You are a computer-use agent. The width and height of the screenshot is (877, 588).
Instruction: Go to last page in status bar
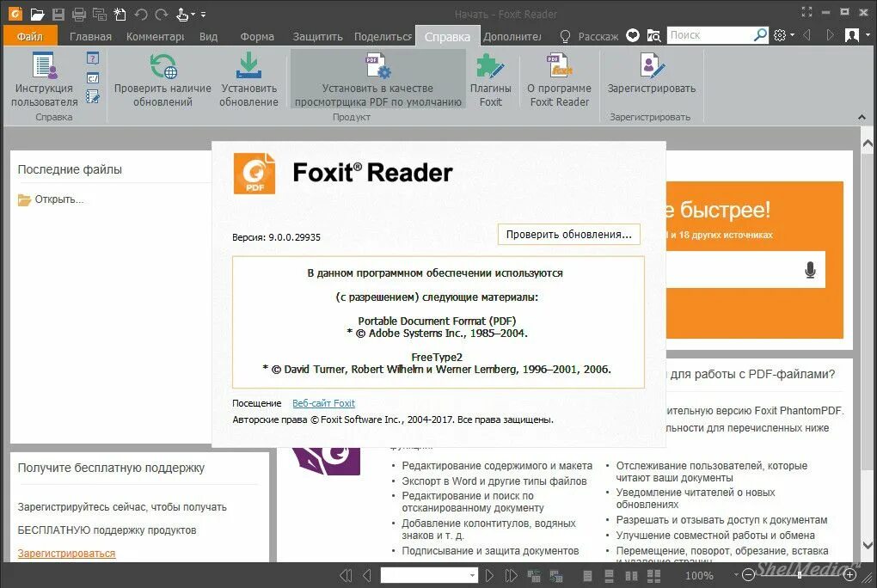512,575
